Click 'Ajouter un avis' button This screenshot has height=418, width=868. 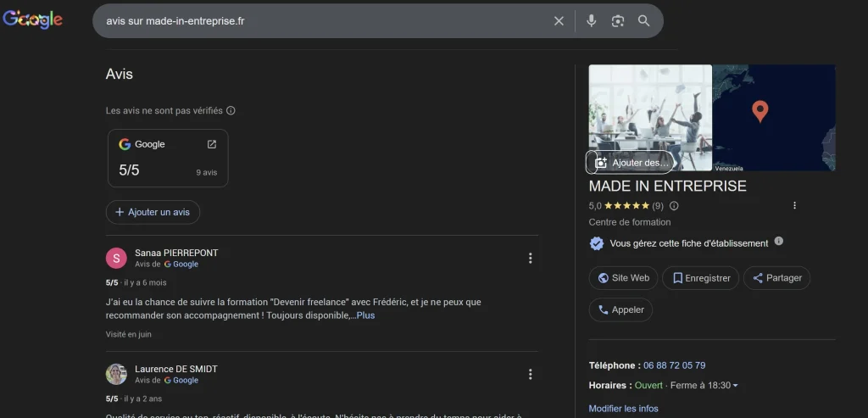coord(153,212)
